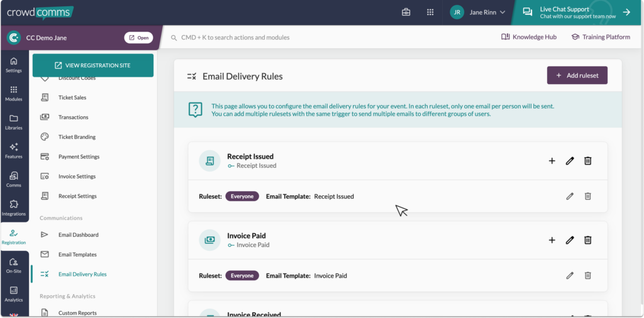The width and height of the screenshot is (644, 318).
Task: Open Transactions menu item
Action: [x=73, y=118]
